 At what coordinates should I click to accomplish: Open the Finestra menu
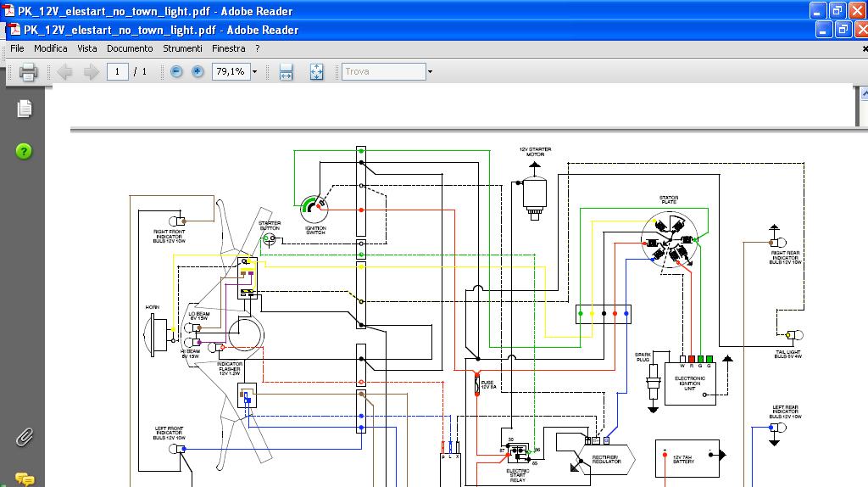coord(228,48)
